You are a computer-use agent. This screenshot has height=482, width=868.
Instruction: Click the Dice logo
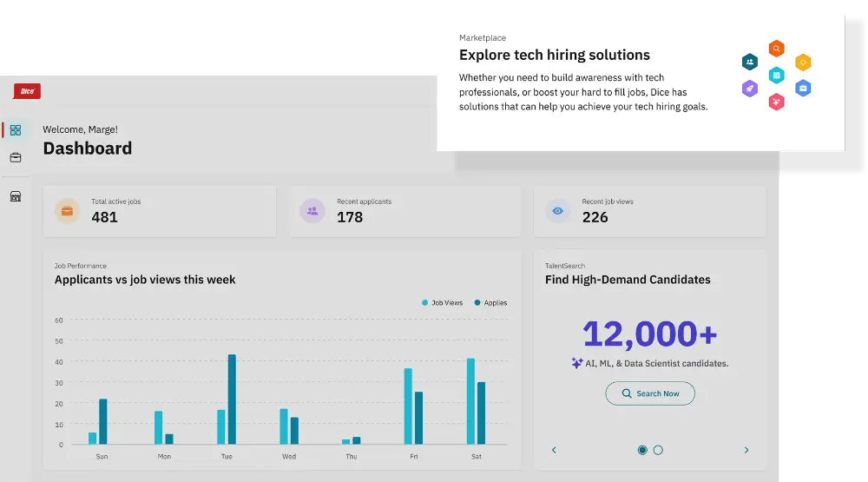coord(27,91)
